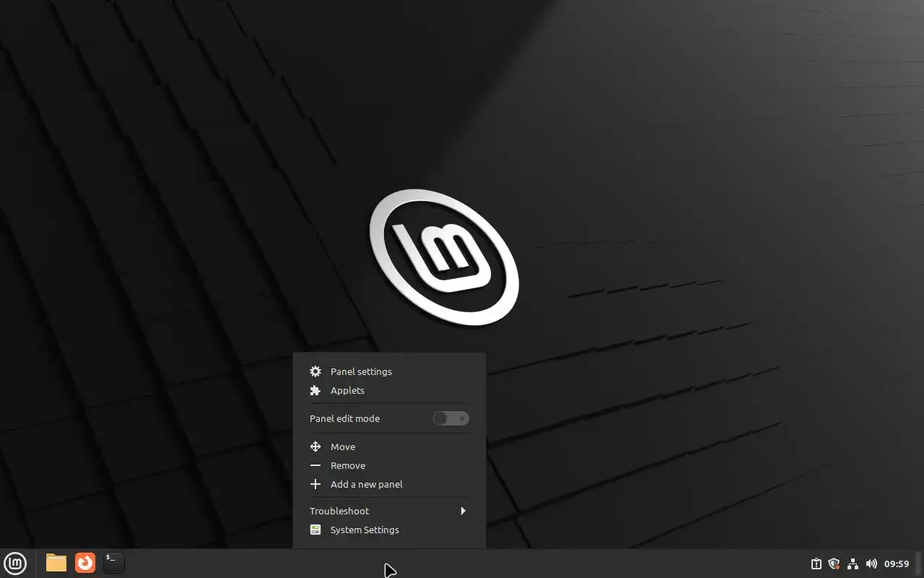Click the puzzle-piece icon beside Applets
The image size is (924, 578).
(315, 390)
